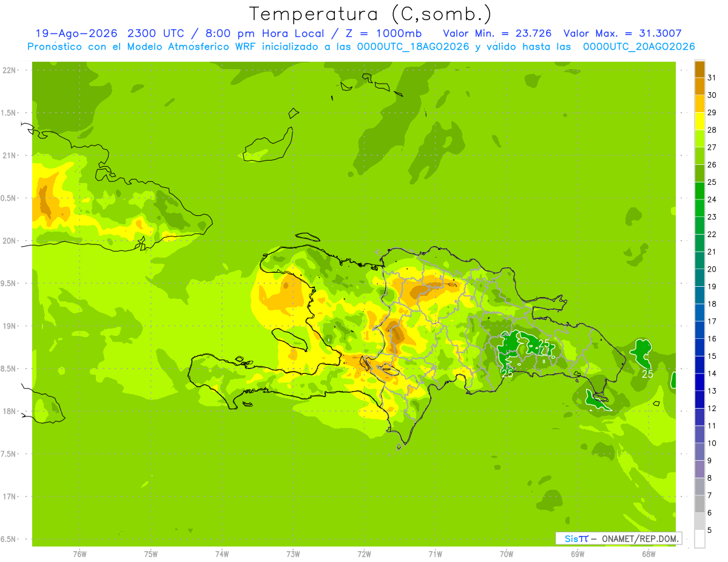Click the legend value "27"
This screenshot has height=562, width=728.
712,147
